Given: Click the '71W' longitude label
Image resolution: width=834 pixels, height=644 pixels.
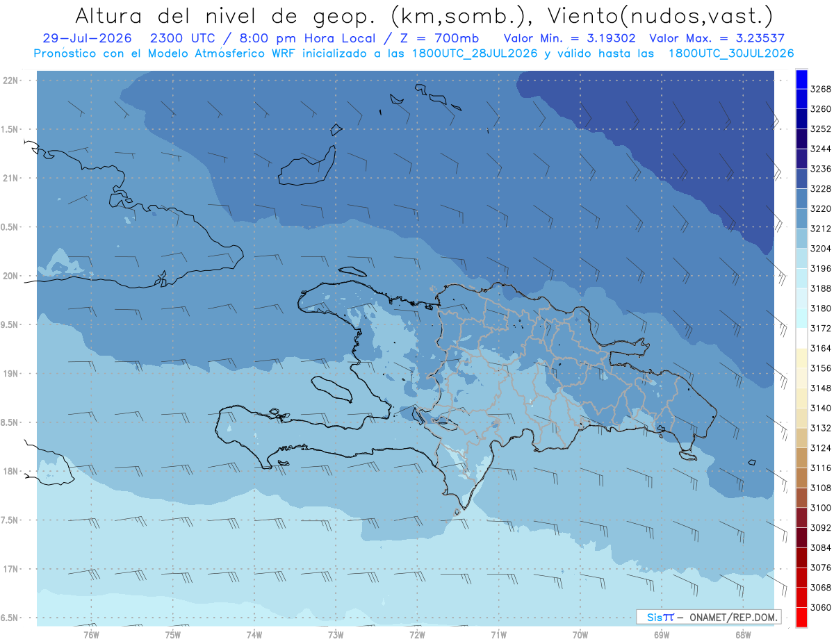Looking at the screenshot, I should [498, 634].
